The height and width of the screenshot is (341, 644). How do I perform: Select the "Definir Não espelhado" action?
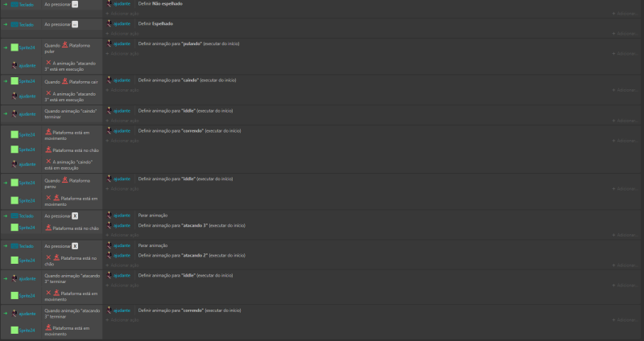[x=160, y=4]
